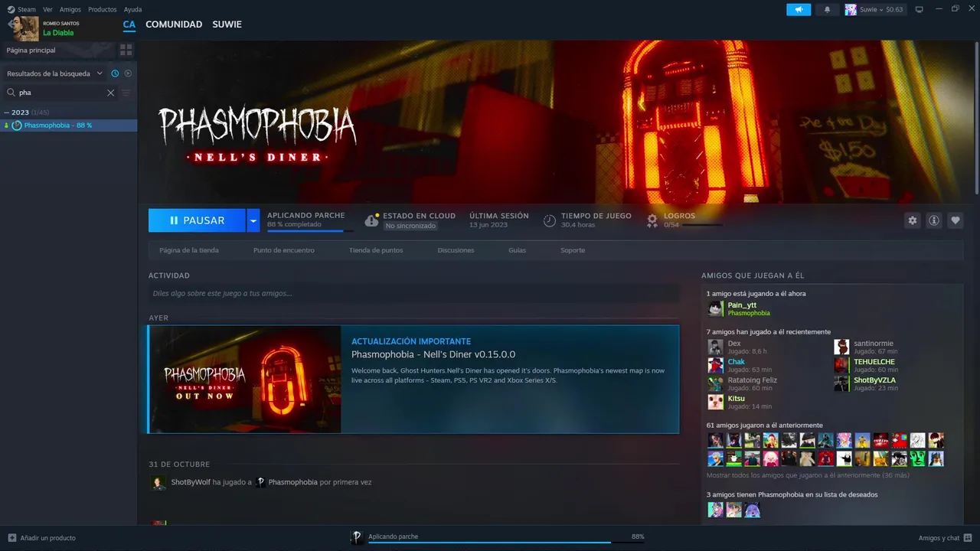View the No sincronizado cloud status
980x551 pixels.
click(411, 226)
